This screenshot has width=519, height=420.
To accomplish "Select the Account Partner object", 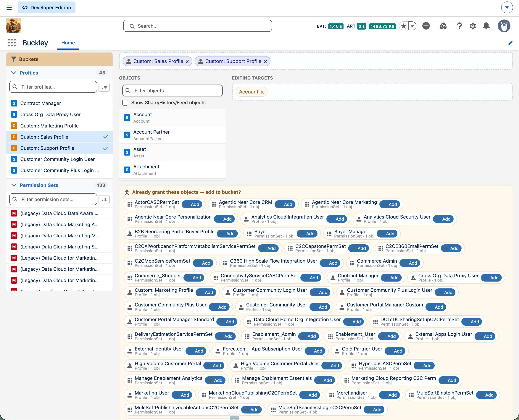I will tap(172, 135).
